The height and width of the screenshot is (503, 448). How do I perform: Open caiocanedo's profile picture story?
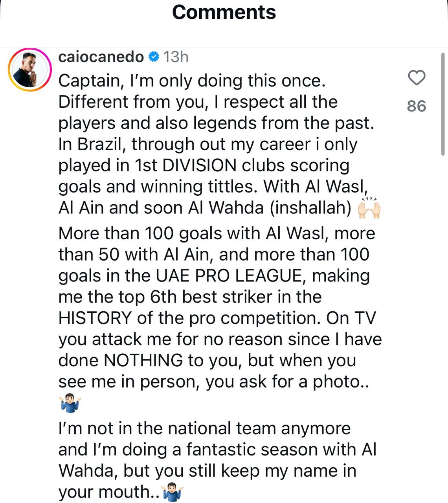point(30,70)
